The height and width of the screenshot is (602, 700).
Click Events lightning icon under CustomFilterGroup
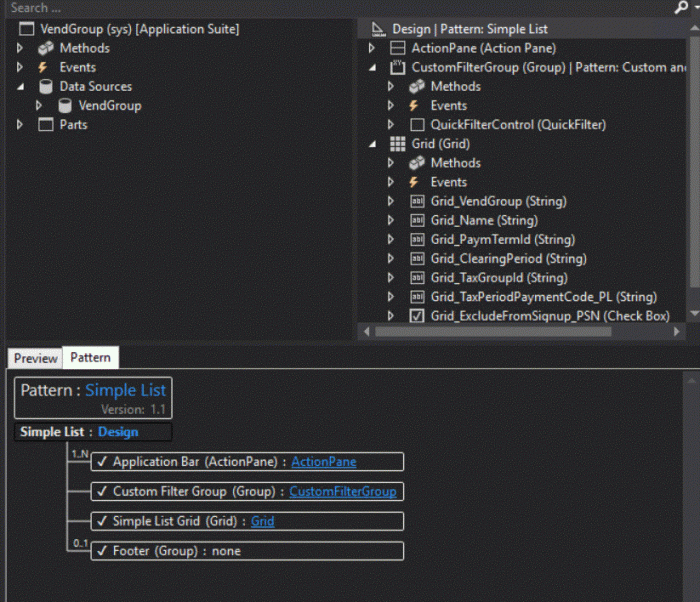[414, 106]
